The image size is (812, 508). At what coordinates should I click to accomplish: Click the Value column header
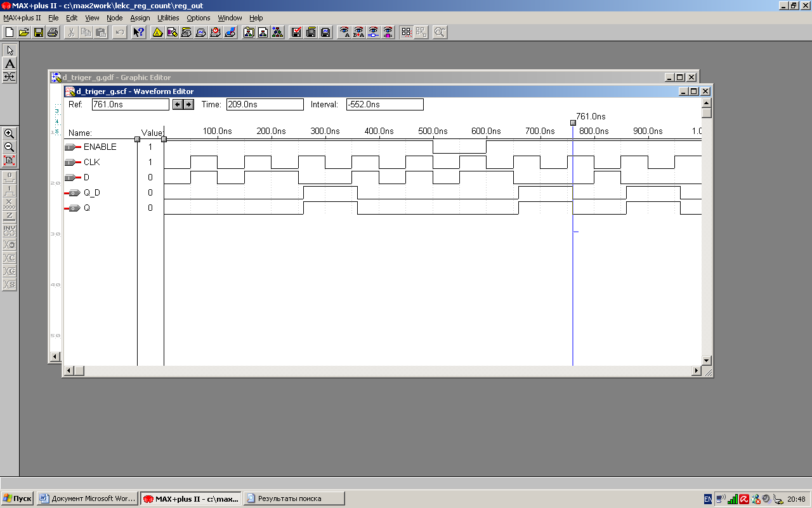[152, 133]
